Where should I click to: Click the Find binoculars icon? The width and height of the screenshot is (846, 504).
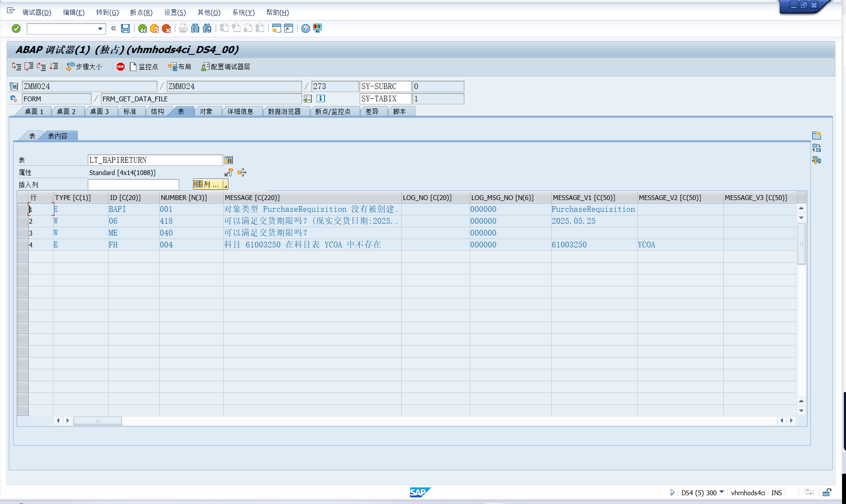click(x=195, y=29)
